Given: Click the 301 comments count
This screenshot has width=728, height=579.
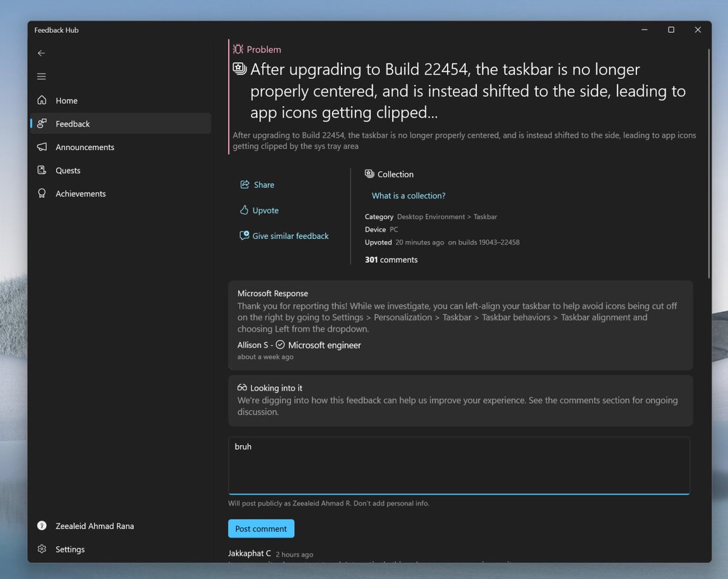Looking at the screenshot, I should [391, 260].
